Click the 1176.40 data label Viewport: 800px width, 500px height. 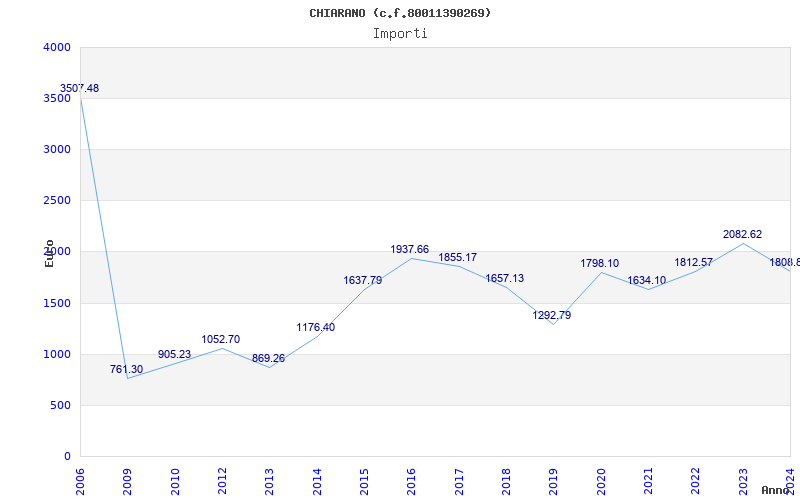point(316,328)
